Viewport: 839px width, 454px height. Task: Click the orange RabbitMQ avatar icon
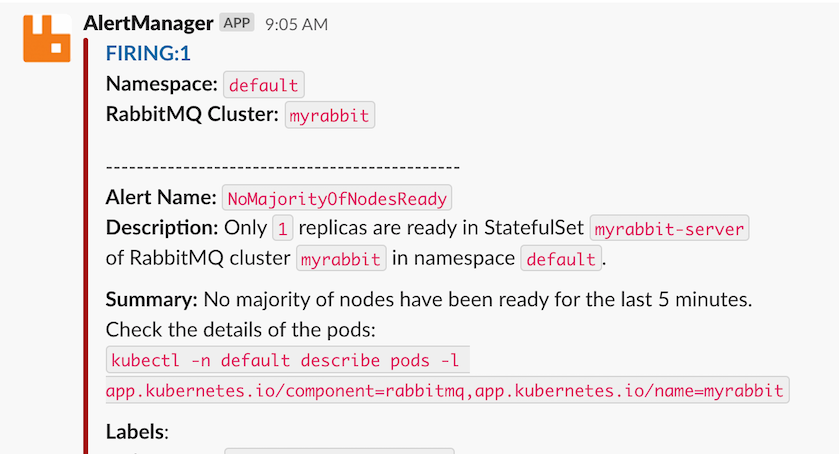pyautogui.click(x=47, y=37)
